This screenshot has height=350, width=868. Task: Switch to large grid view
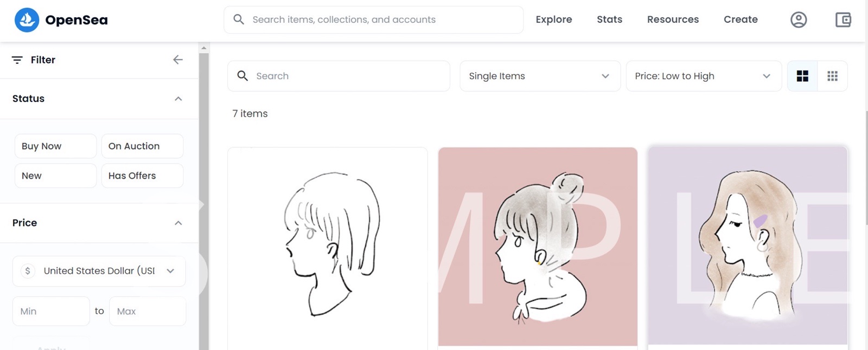(x=802, y=76)
